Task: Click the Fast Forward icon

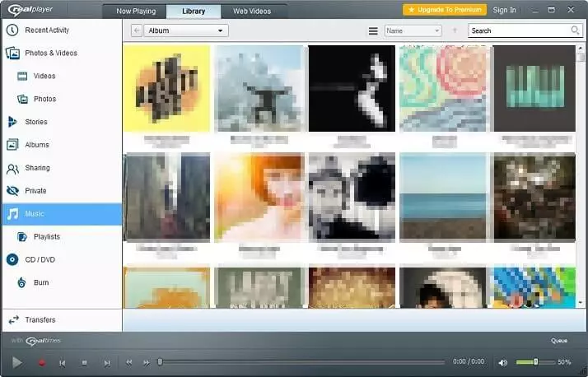Action: pos(147,362)
